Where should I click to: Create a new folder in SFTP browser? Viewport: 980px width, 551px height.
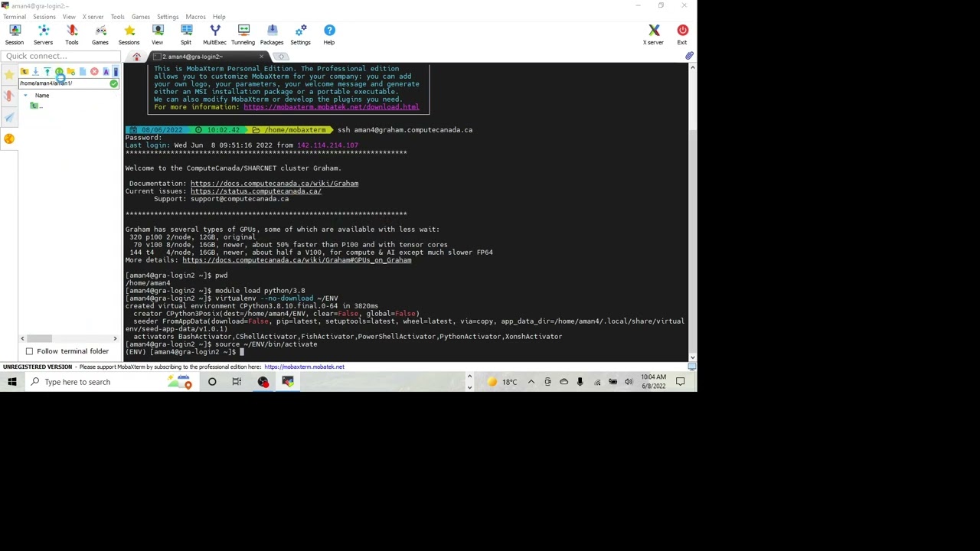pos(70,71)
